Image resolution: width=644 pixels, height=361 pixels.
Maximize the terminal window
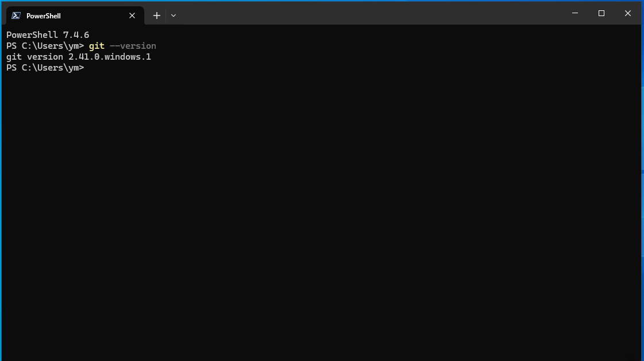(601, 13)
